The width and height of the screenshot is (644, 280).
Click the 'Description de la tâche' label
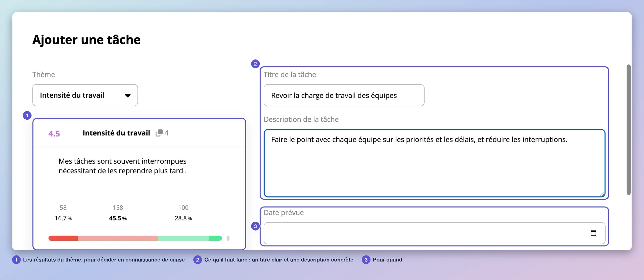301,119
